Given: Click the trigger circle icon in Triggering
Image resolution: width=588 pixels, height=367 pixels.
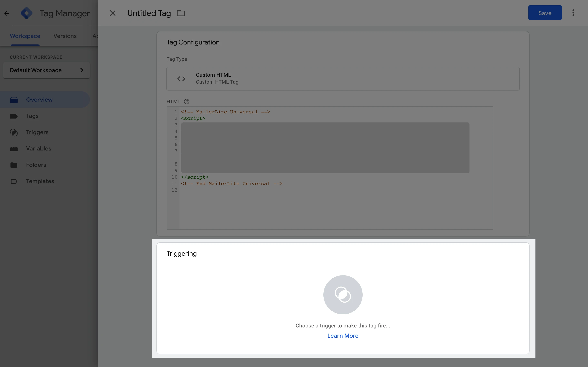Looking at the screenshot, I should 343,295.
